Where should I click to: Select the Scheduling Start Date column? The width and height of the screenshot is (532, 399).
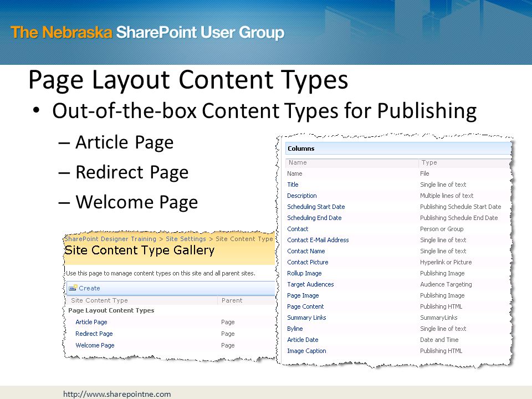click(x=316, y=207)
